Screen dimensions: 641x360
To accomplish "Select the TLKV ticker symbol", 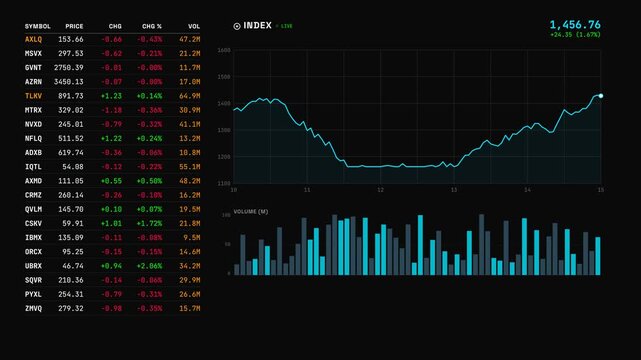I will click(x=33, y=96).
